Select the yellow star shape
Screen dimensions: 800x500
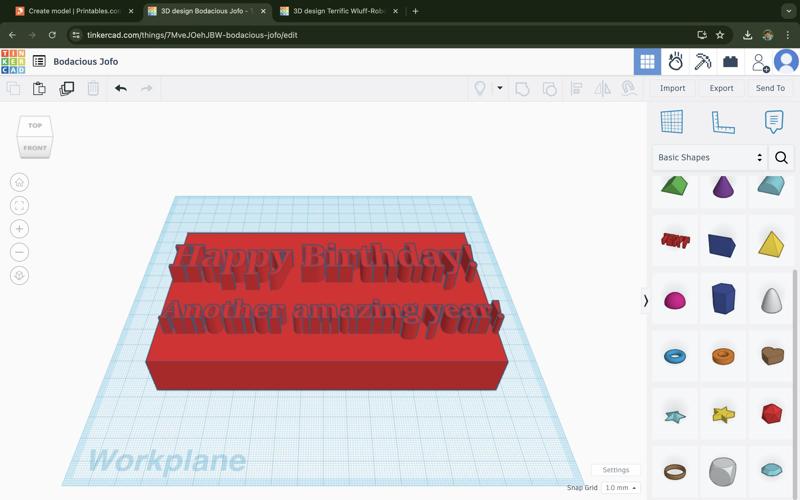(723, 414)
